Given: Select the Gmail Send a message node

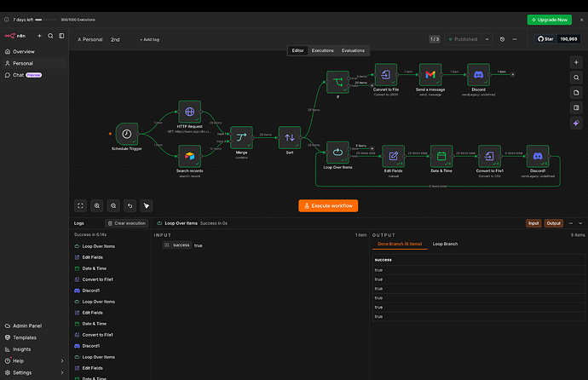Looking at the screenshot, I should tap(430, 75).
